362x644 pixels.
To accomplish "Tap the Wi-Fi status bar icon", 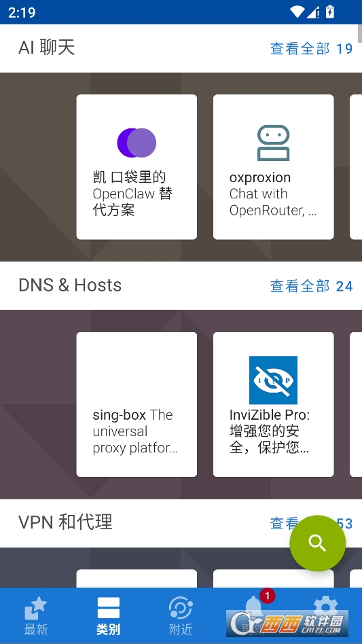I will click(297, 12).
